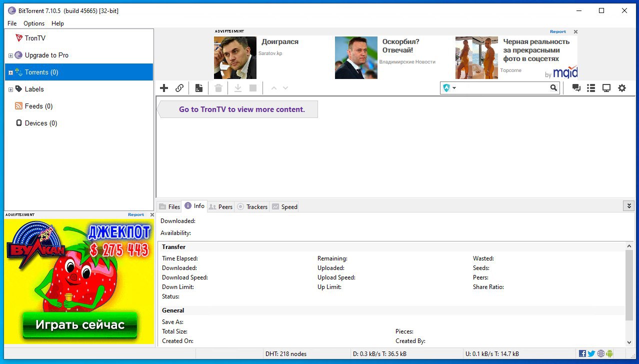639x364 pixels.
Task: Move torrent up in queue arrow
Action: 273,88
